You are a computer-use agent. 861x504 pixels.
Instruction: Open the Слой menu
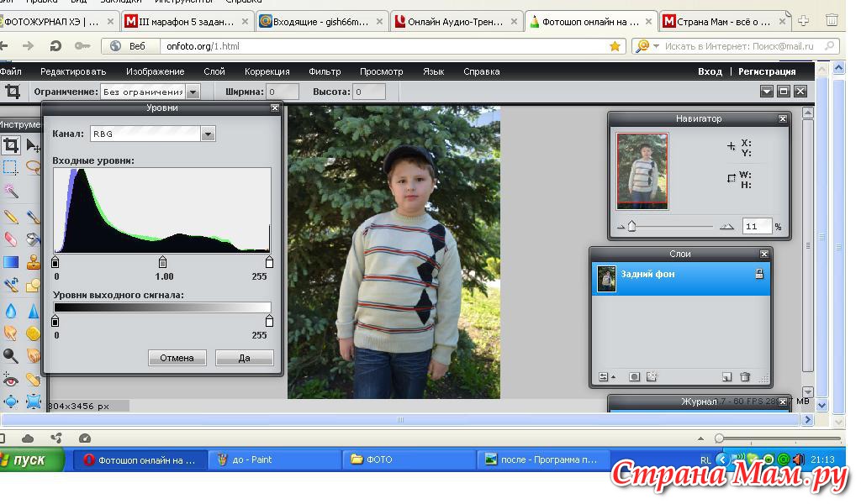pyautogui.click(x=214, y=71)
